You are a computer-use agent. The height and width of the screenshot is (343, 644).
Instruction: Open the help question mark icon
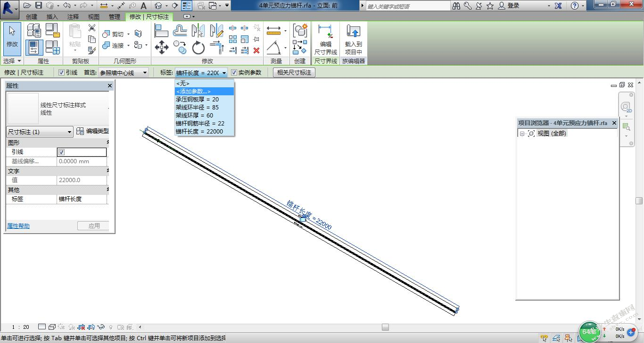point(574,6)
